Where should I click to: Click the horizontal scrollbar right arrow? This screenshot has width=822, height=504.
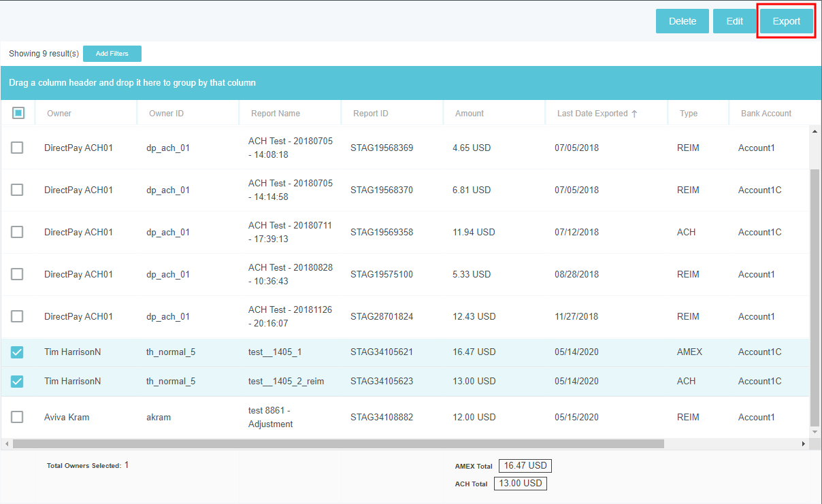tap(804, 444)
